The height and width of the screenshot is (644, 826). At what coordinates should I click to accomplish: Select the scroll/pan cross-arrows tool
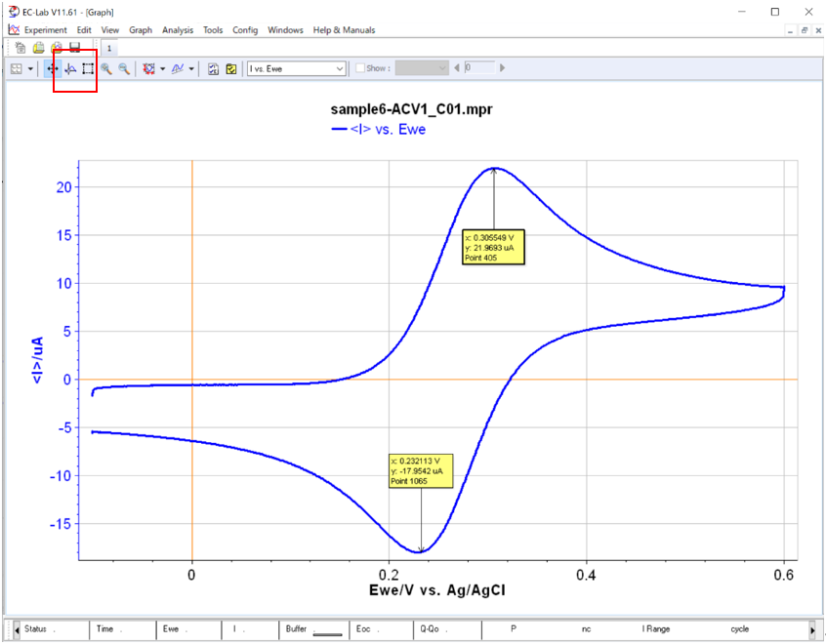(x=52, y=68)
